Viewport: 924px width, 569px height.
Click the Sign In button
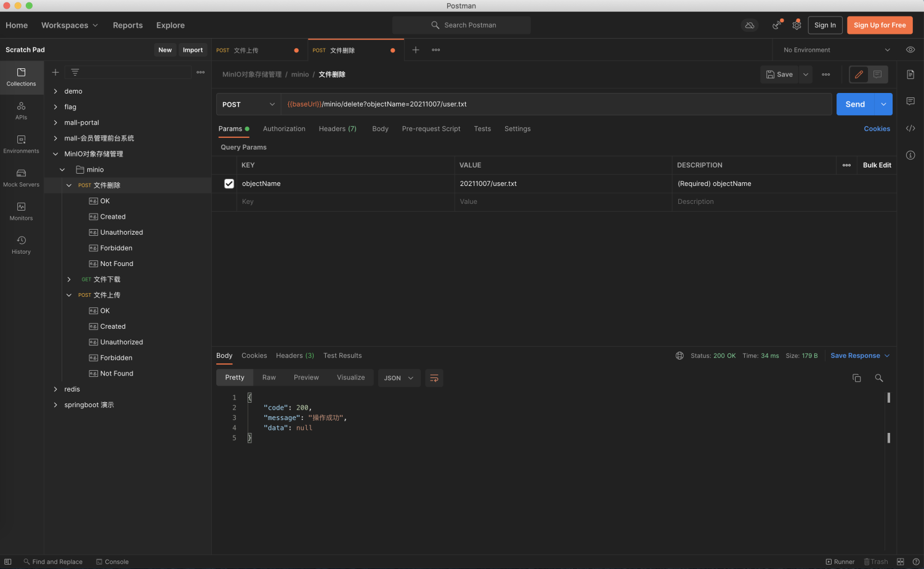[825, 25]
